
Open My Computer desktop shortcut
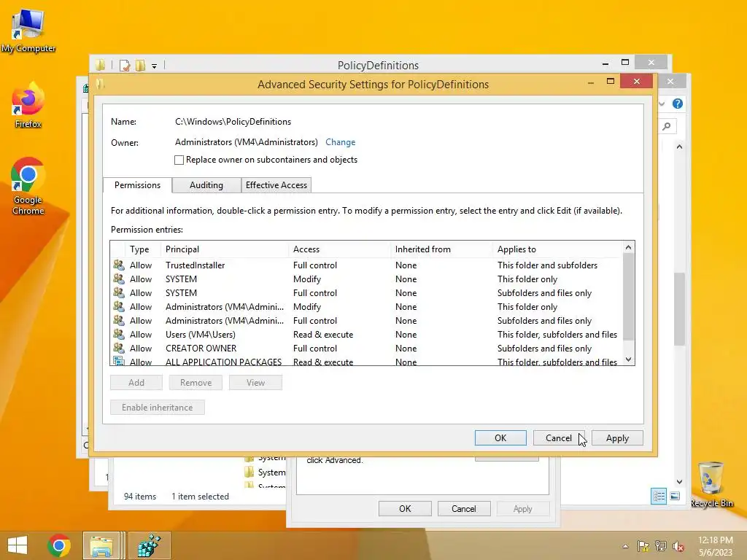click(x=28, y=31)
